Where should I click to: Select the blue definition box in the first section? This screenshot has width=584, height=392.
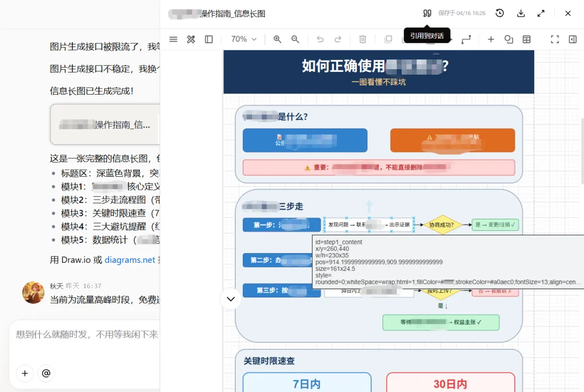[x=305, y=141]
